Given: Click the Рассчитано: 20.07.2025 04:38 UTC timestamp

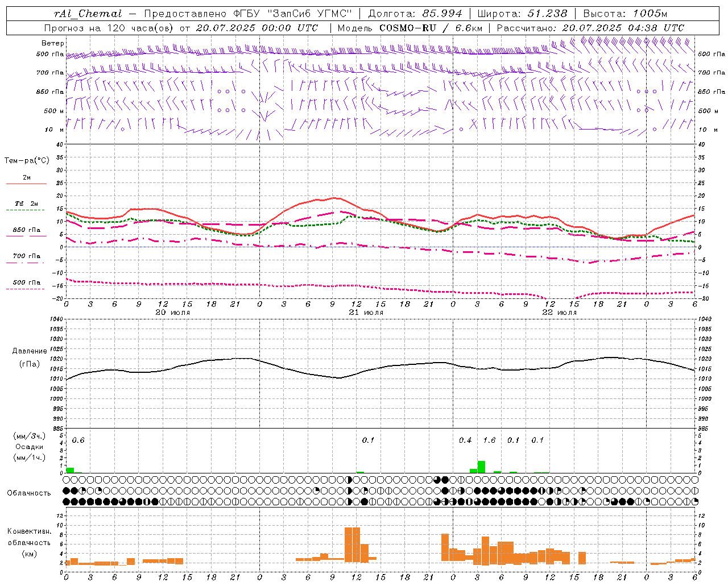Looking at the screenshot, I should coord(590,28).
